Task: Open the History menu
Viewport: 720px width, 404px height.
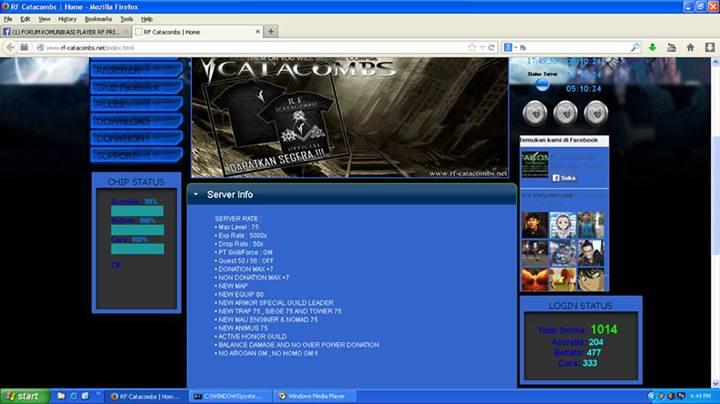Action: pos(67,19)
